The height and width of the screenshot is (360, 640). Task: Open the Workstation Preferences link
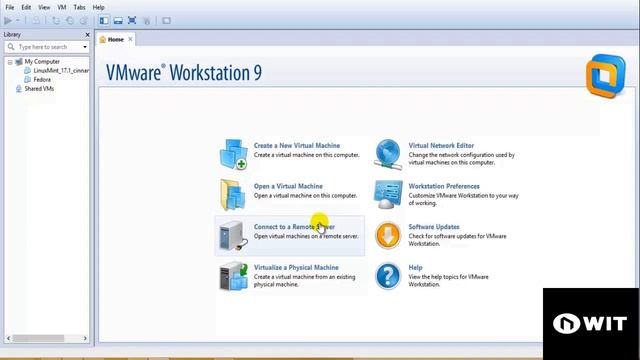coord(444,186)
